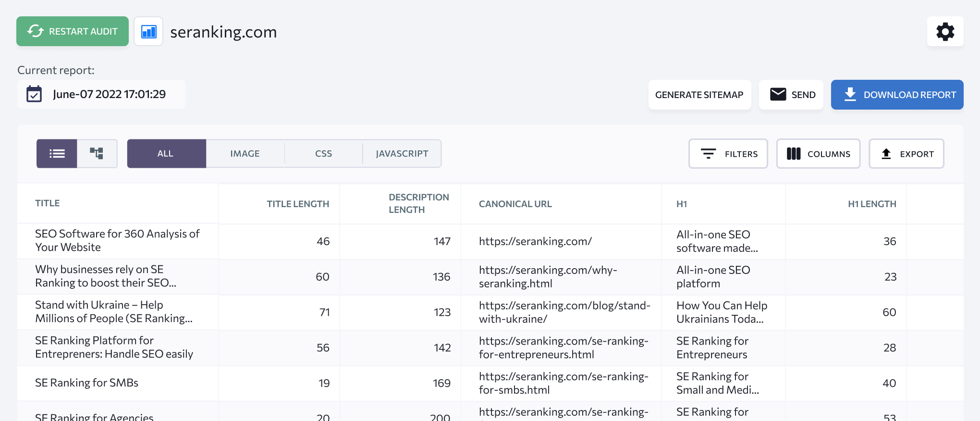
Task: Select the ALL resources tab
Action: pos(166,154)
